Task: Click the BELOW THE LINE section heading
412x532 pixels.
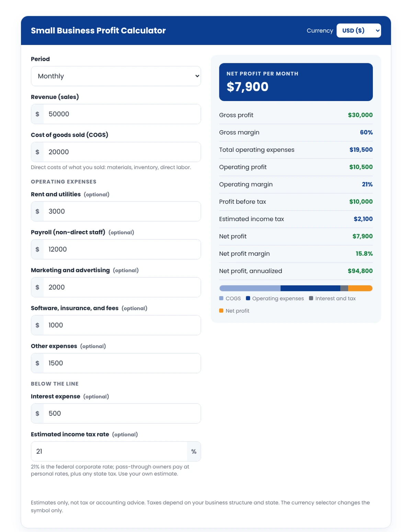Action: (x=55, y=384)
